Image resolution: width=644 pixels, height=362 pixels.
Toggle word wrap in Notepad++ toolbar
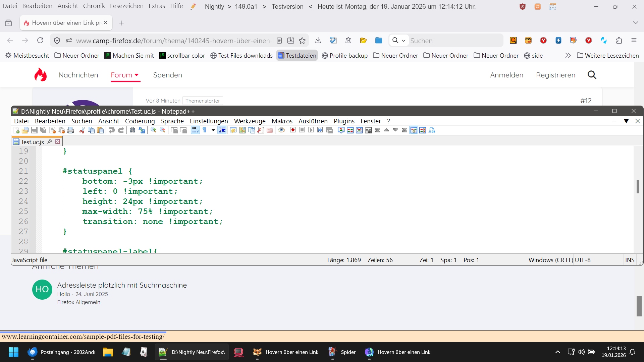click(x=195, y=130)
